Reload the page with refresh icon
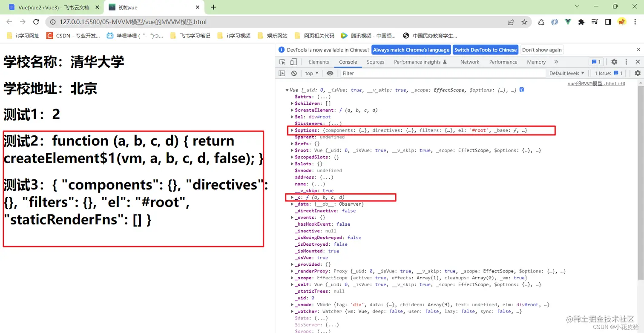The width and height of the screenshot is (644, 333). pyautogui.click(x=36, y=22)
